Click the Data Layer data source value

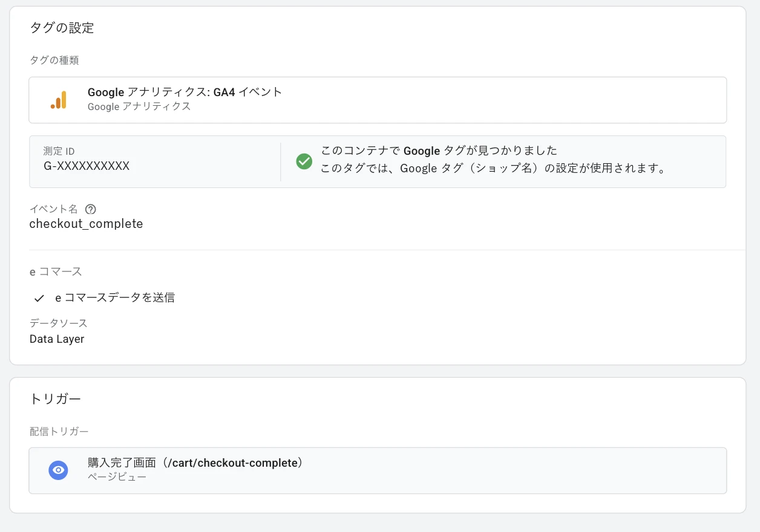click(57, 339)
